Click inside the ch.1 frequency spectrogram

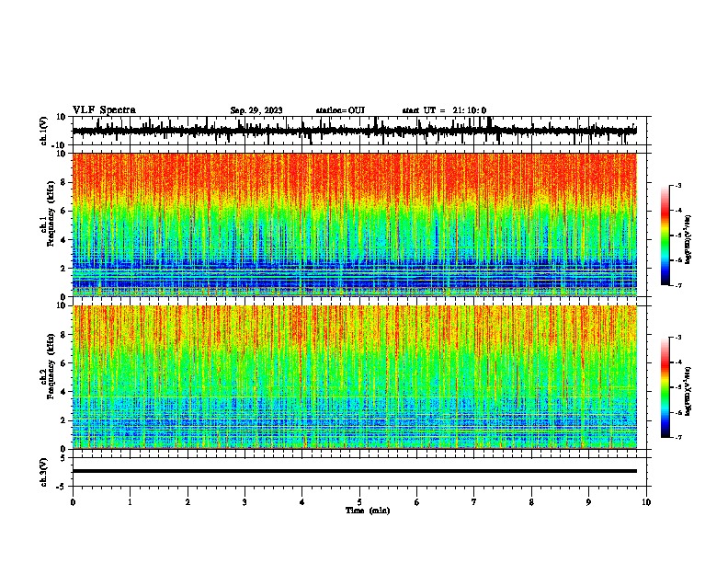354,224
